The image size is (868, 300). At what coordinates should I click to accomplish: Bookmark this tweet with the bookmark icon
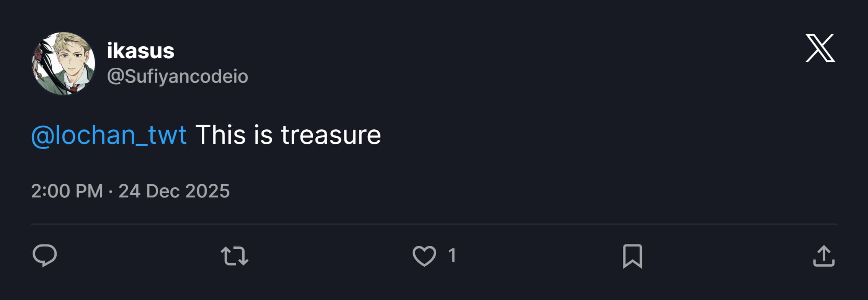(633, 256)
